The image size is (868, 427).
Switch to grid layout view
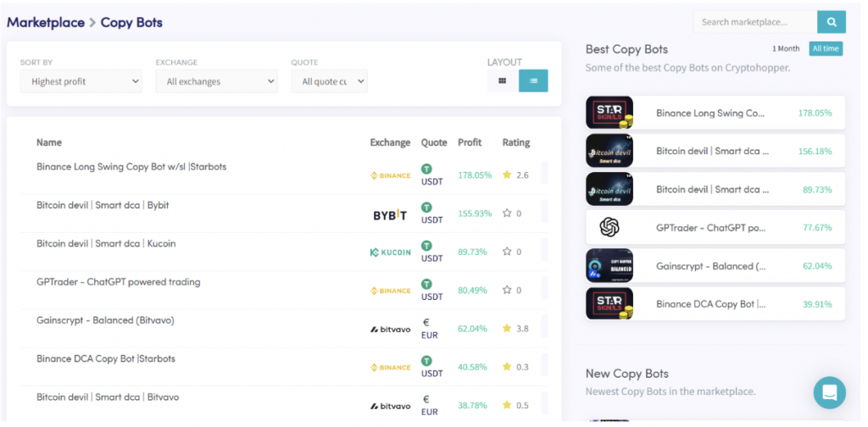point(502,80)
